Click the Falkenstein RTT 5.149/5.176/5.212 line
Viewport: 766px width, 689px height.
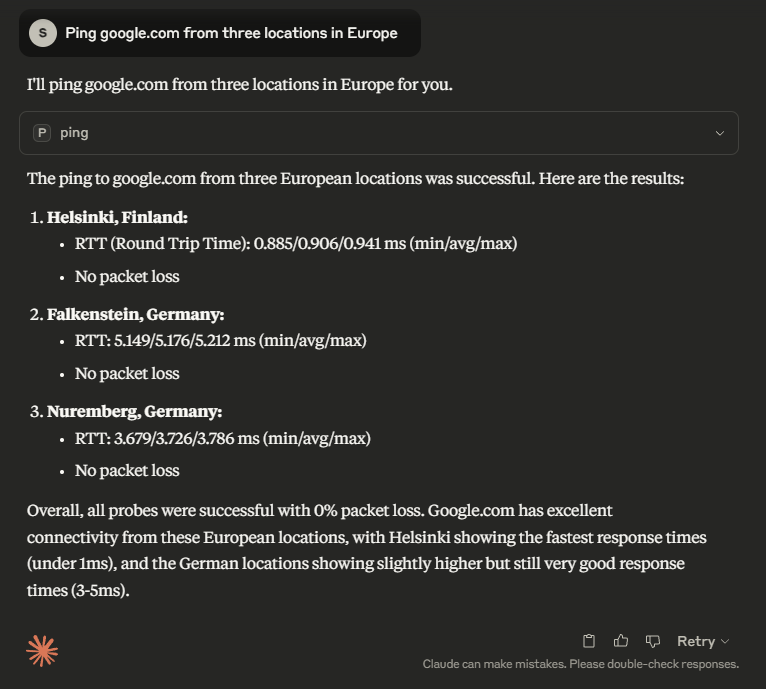click(x=220, y=341)
